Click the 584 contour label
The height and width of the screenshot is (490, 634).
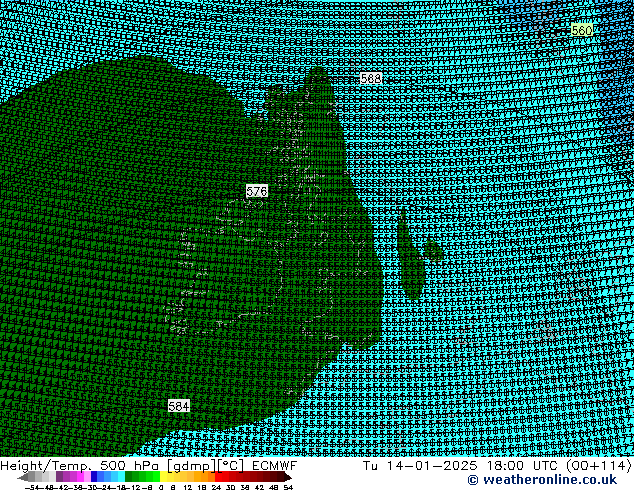point(178,406)
